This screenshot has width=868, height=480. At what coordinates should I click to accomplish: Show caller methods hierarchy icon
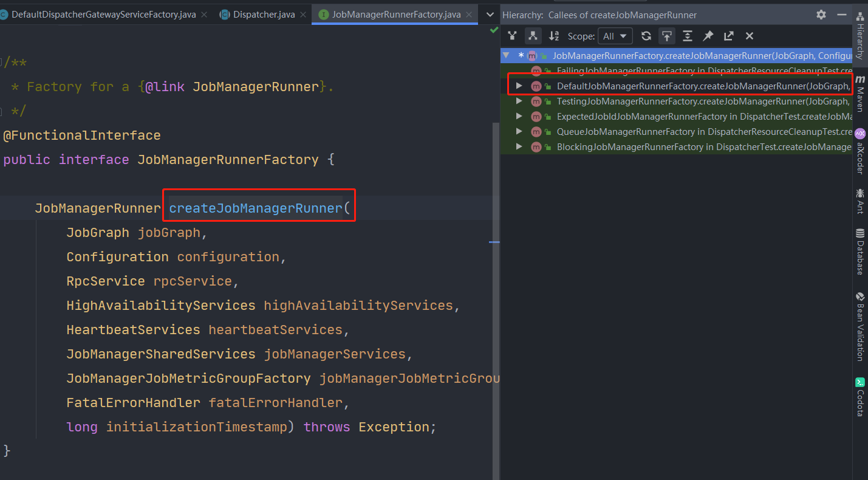512,36
